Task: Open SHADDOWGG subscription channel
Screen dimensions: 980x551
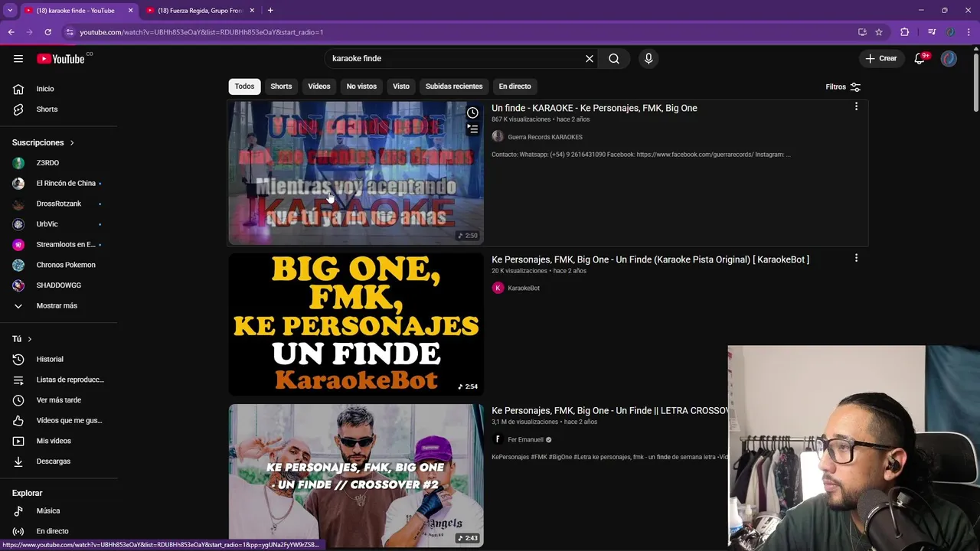Action: coord(59,285)
